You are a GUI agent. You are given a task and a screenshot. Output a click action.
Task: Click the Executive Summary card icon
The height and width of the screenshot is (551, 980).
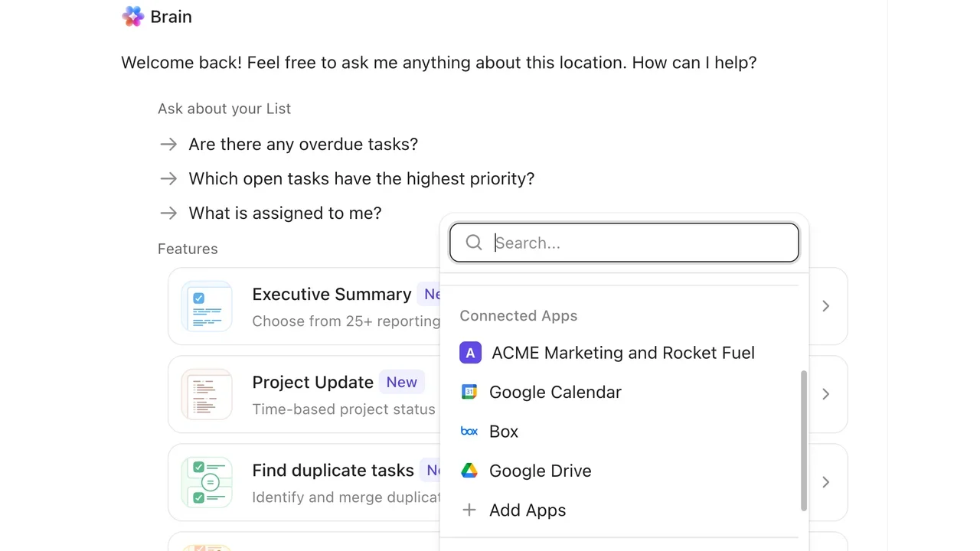pos(207,306)
